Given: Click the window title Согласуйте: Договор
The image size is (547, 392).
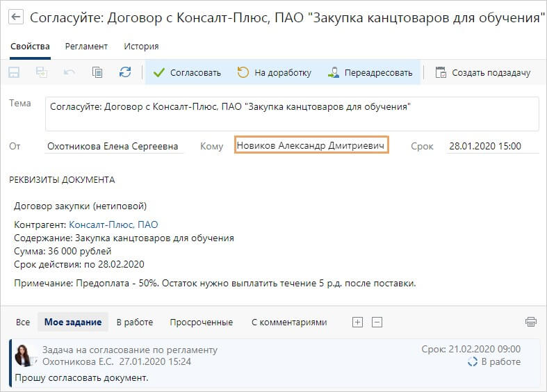Looking at the screenshot, I should point(287,17).
